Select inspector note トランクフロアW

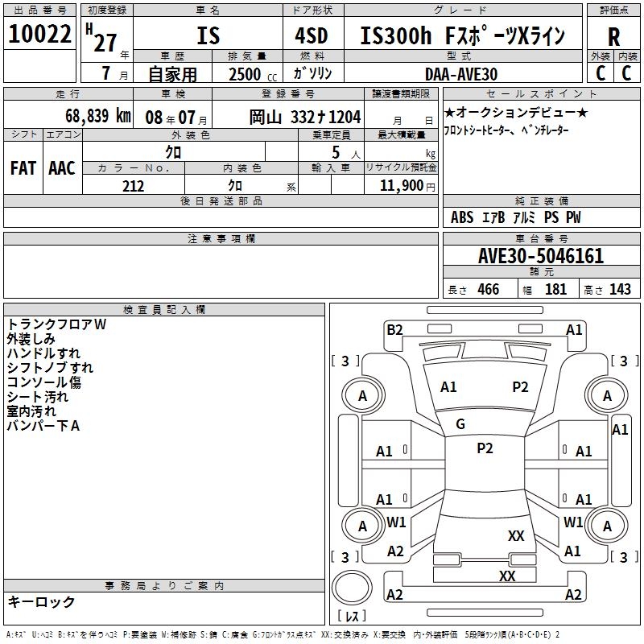[56, 324]
